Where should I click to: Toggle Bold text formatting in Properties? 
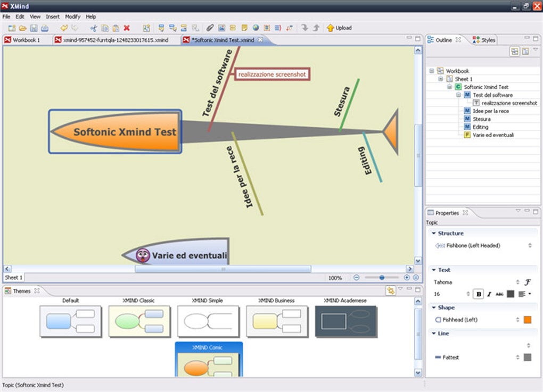pos(479,294)
